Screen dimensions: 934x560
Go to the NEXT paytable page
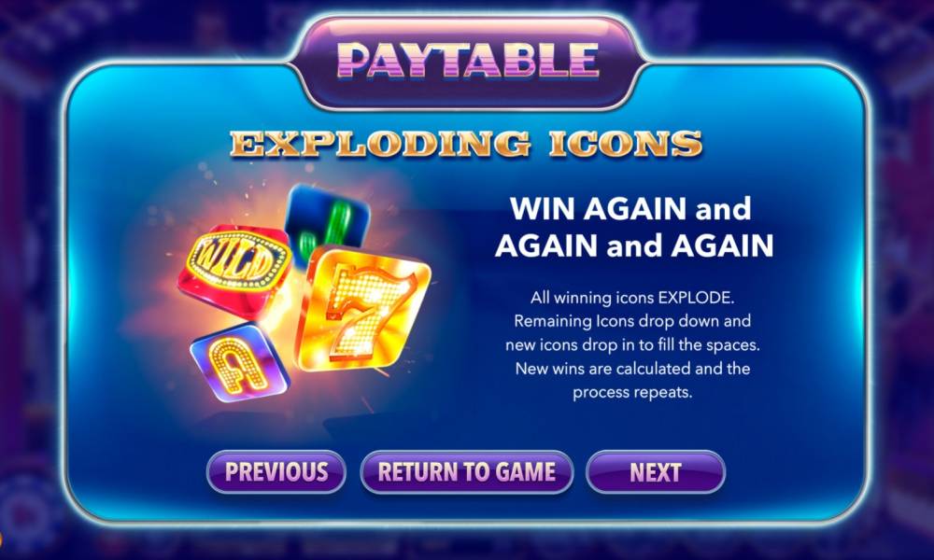click(656, 472)
